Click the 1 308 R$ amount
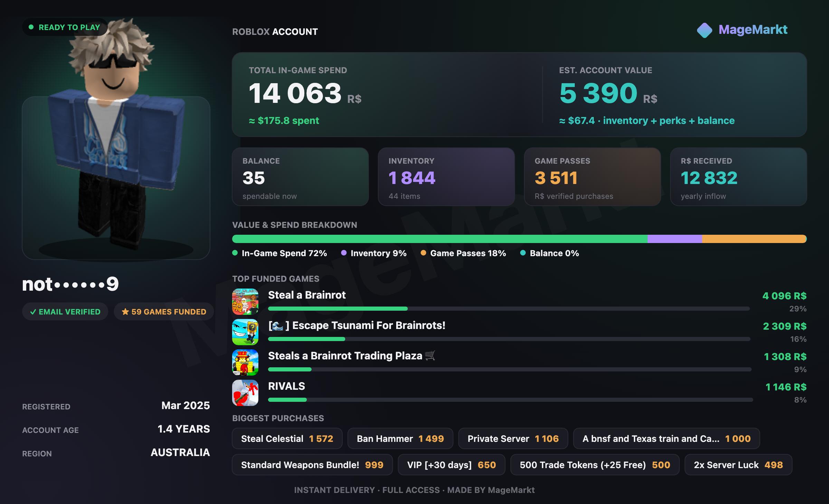 click(785, 357)
